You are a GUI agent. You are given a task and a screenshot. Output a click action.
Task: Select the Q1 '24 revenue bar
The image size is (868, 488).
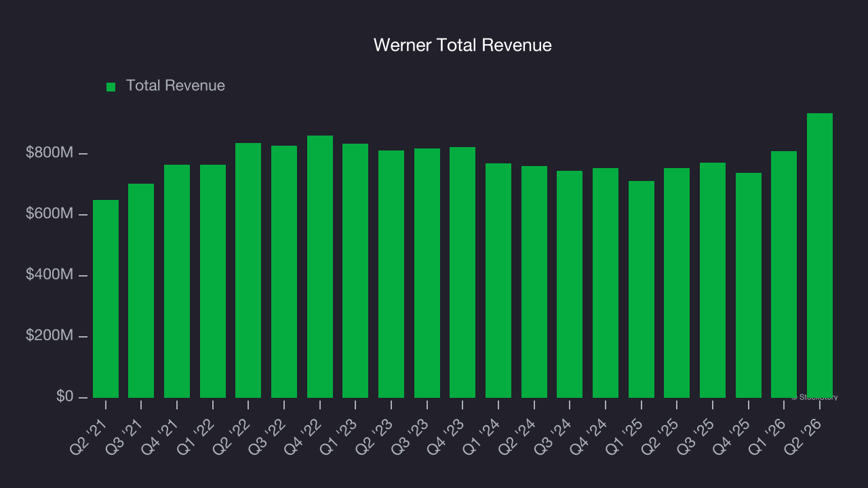(x=498, y=281)
